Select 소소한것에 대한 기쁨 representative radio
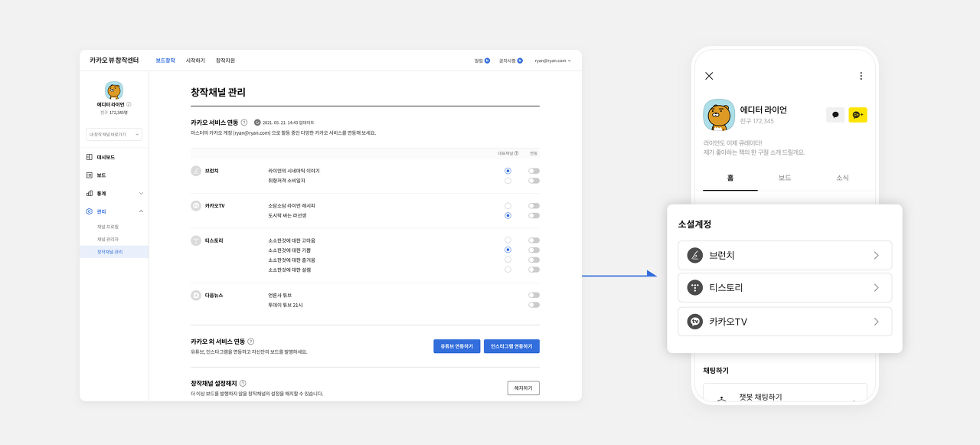 coord(508,250)
